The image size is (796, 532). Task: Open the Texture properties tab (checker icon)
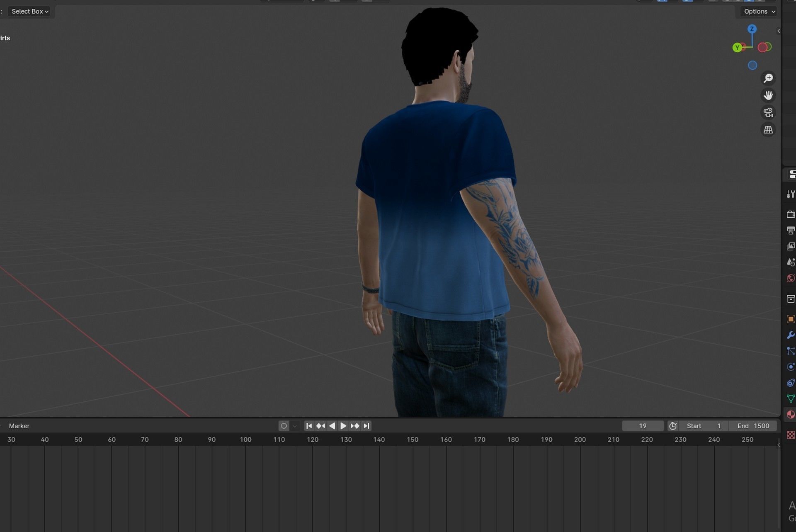click(x=791, y=435)
